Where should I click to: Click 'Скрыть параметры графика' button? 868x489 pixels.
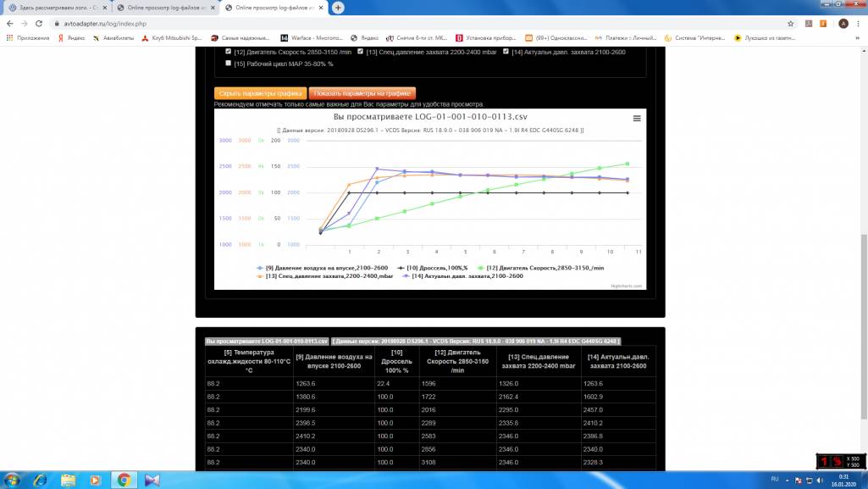click(x=260, y=93)
